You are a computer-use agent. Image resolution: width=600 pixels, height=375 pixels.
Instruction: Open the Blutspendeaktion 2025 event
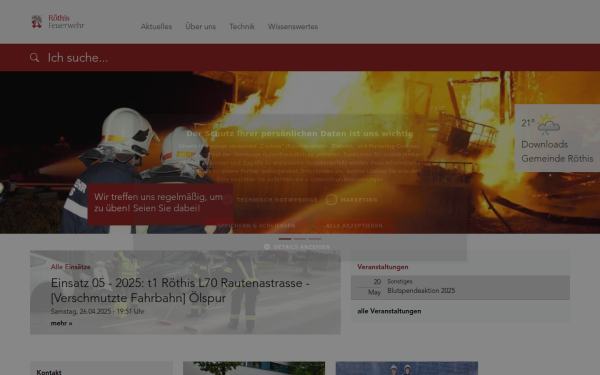pos(421,291)
